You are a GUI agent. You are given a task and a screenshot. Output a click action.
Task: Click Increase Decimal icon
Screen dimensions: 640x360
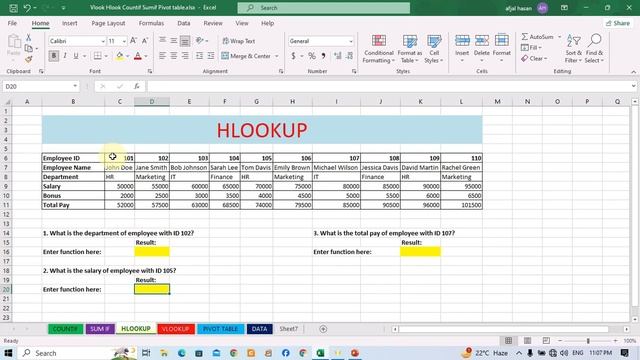click(338, 56)
